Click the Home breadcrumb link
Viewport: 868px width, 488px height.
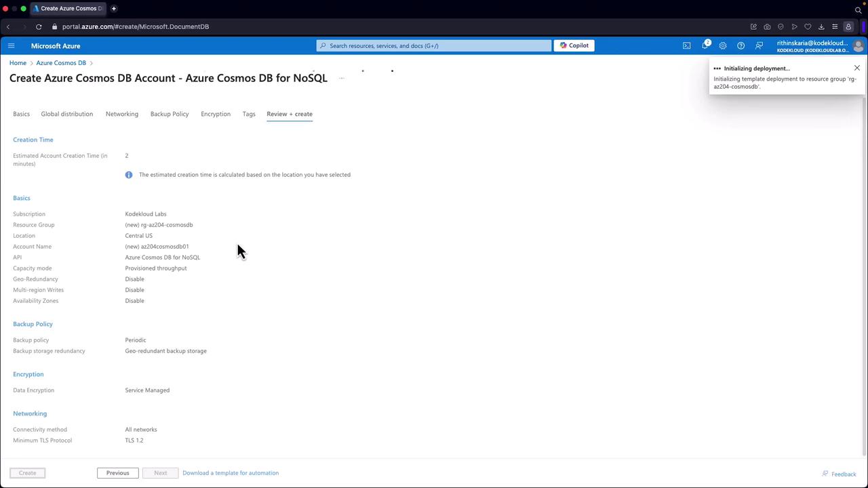point(18,63)
